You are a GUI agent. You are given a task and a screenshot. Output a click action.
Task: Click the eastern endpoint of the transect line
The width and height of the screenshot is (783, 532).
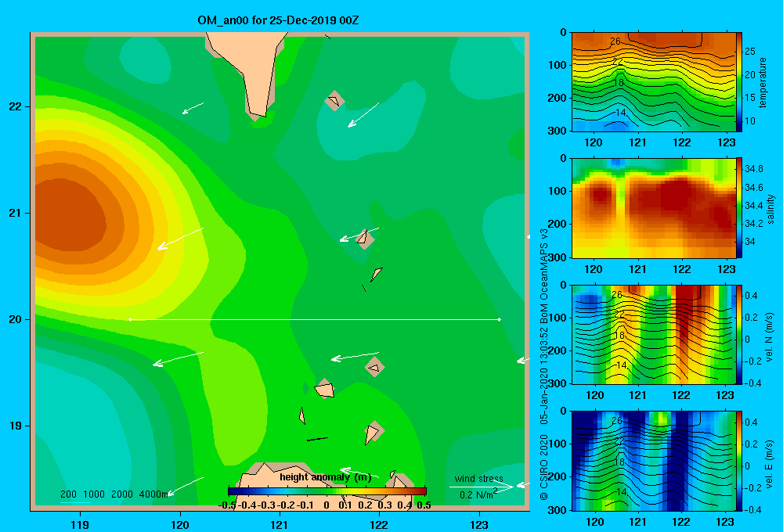pos(500,319)
